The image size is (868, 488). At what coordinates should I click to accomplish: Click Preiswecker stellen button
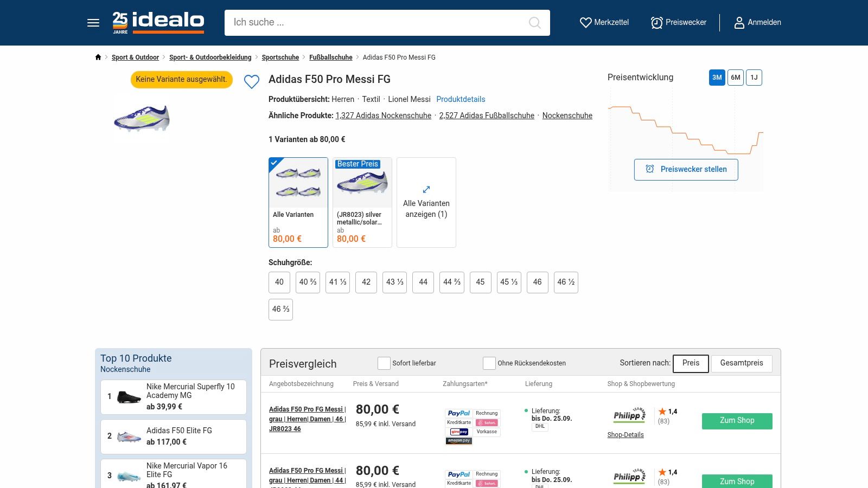coord(686,170)
